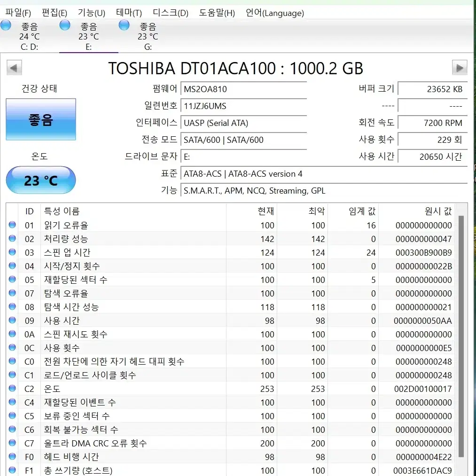476x476 pixels.
Task: Click the standard field ATA8-ACS version 4
Action: (x=324, y=174)
